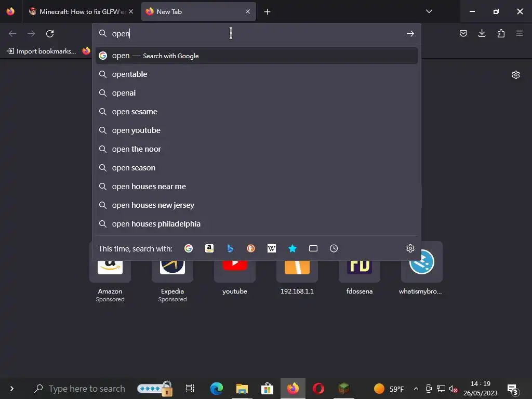Switch to Minecraft GLFW error tab

[81, 11]
